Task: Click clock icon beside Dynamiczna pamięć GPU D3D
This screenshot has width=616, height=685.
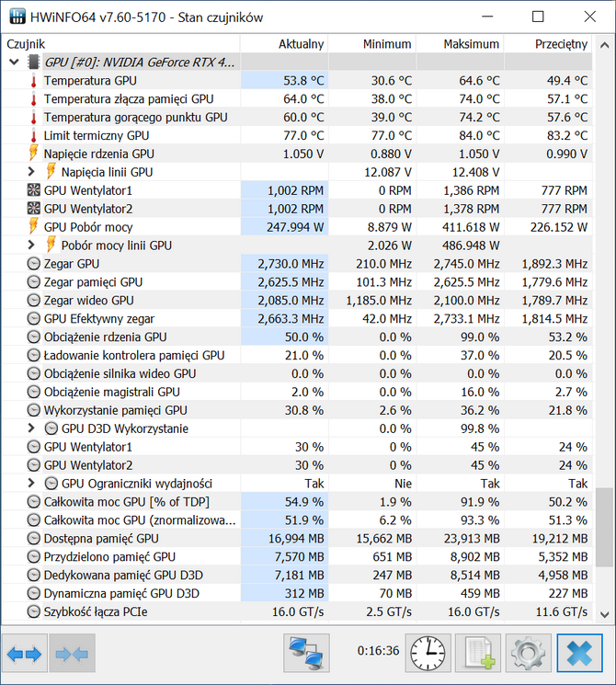Action: [34, 593]
